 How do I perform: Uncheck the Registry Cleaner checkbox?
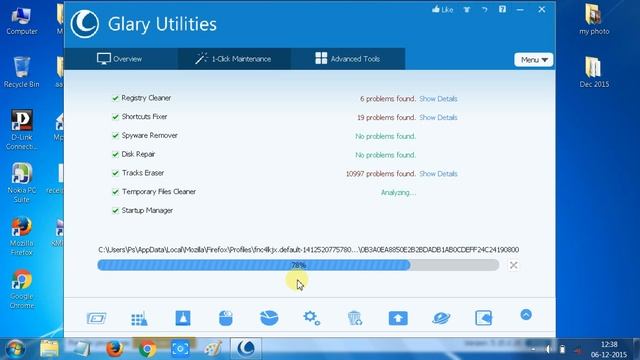pyautogui.click(x=116, y=98)
